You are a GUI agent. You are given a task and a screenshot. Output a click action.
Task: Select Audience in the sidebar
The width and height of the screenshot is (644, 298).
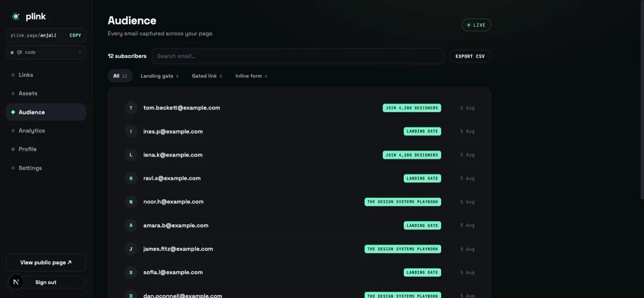point(46,112)
